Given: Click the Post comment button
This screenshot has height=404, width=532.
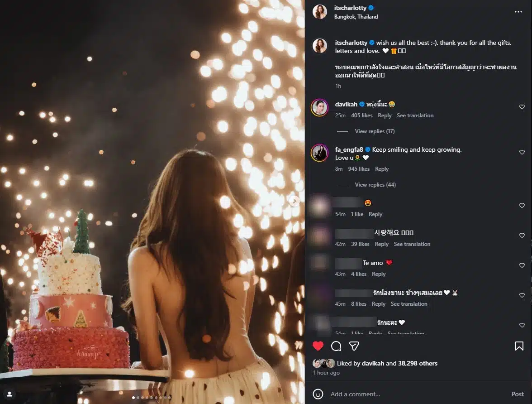Looking at the screenshot, I should pyautogui.click(x=518, y=394).
